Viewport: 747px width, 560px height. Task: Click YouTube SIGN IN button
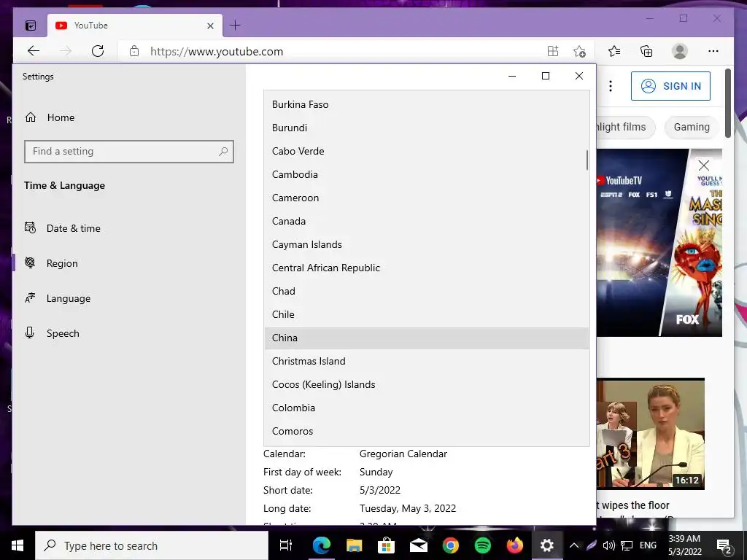click(x=670, y=86)
